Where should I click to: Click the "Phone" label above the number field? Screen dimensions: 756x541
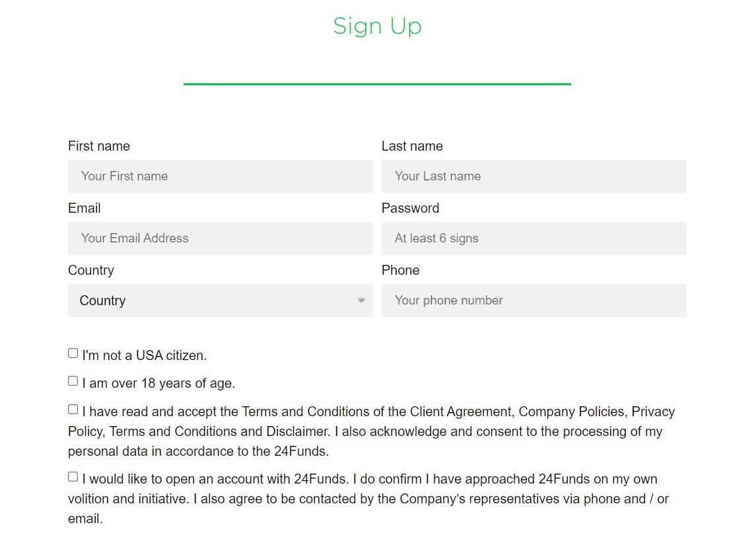click(x=400, y=270)
